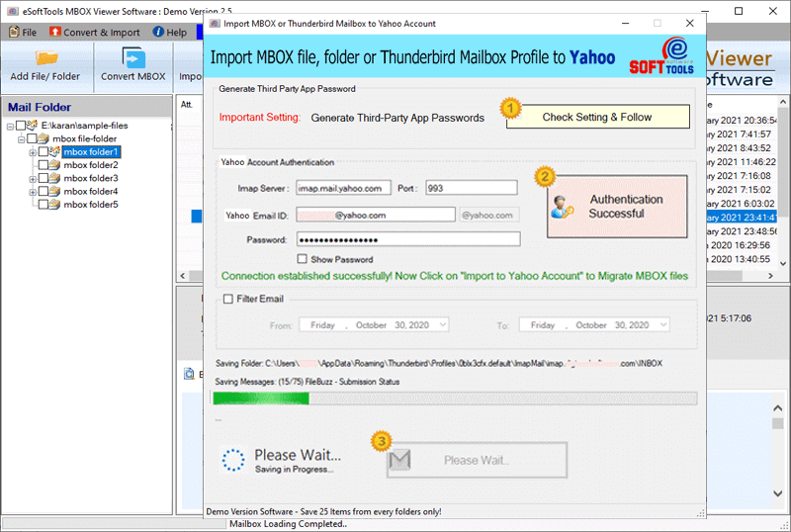Open the File menu
The image size is (791, 532).
coord(23,33)
